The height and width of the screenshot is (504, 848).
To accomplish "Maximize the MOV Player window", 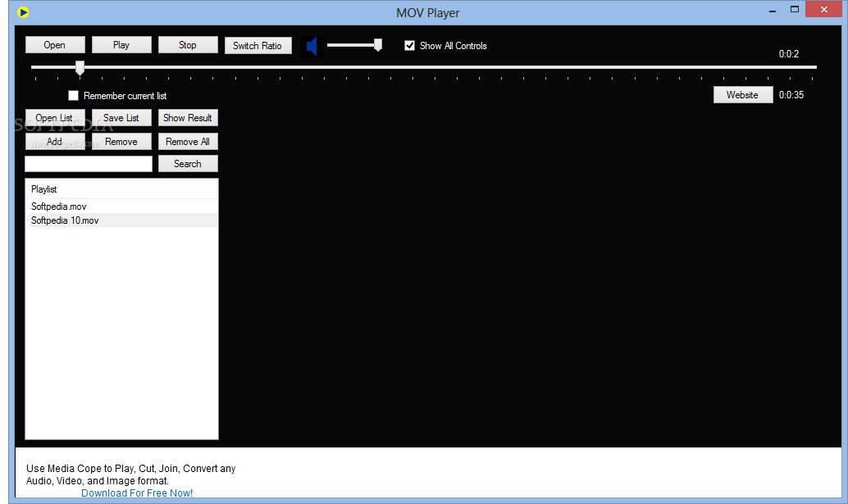I will click(x=795, y=9).
